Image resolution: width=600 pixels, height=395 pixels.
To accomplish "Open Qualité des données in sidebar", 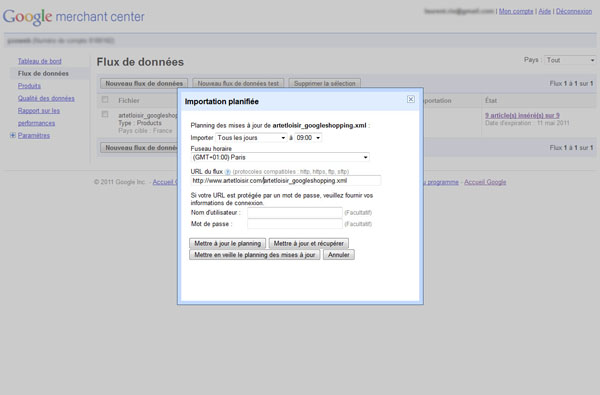I will tap(46, 98).
